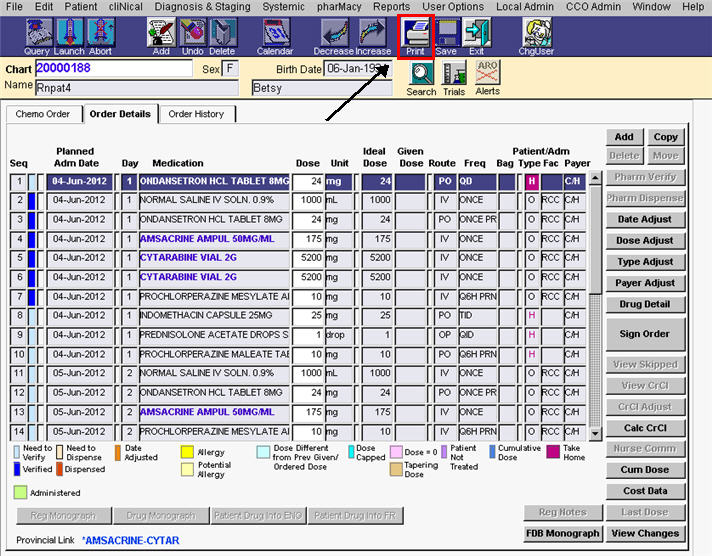
Task: Click the Payer Adjust button
Action: [x=645, y=283]
